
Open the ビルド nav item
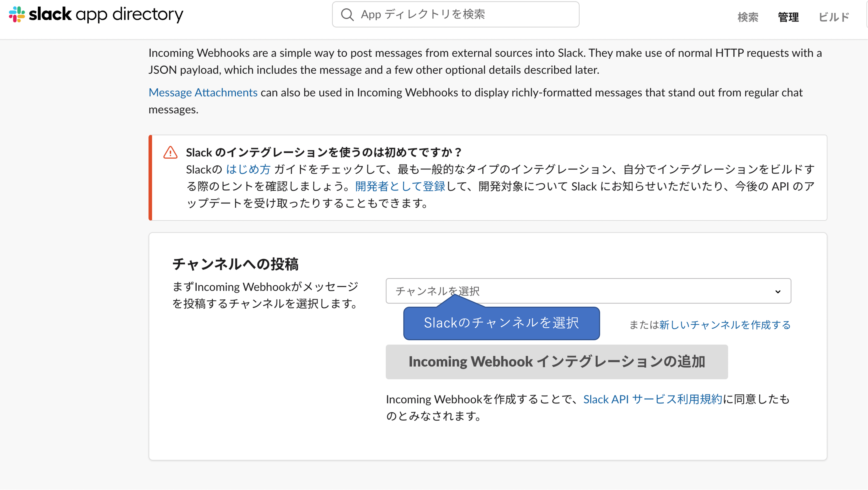(x=834, y=17)
